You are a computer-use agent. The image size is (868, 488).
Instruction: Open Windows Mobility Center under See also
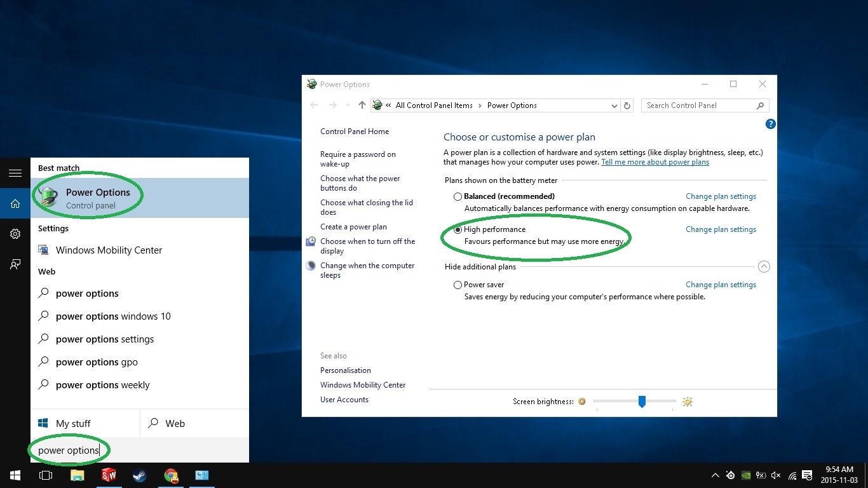coord(363,385)
